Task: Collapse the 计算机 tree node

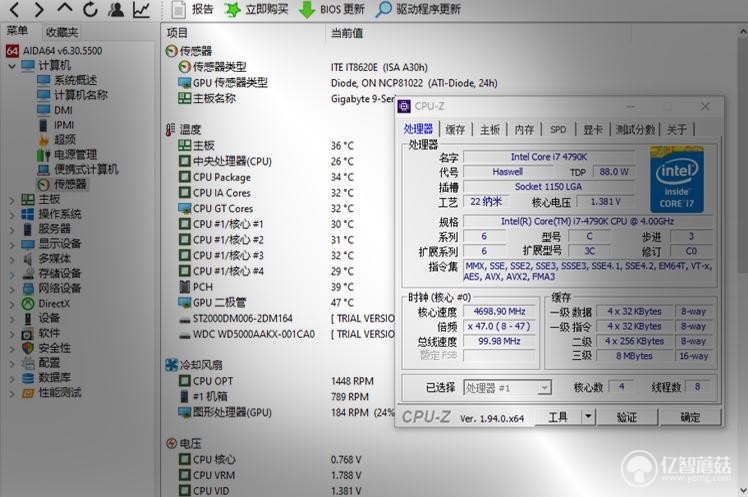Action: pyautogui.click(x=12, y=66)
